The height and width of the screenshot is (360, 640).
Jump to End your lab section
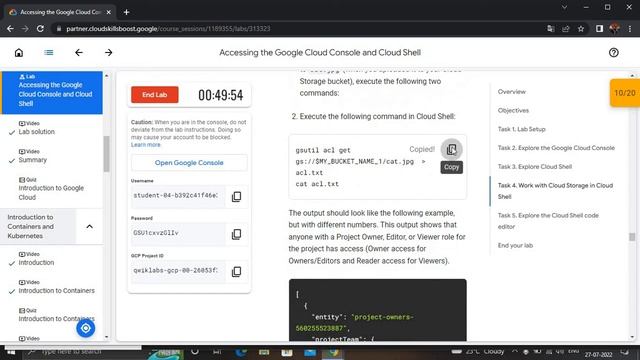[515, 246]
